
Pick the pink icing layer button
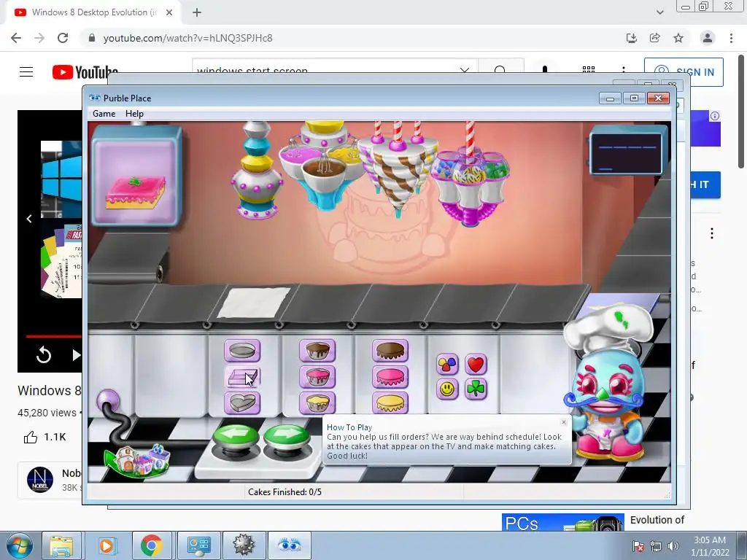click(x=390, y=377)
